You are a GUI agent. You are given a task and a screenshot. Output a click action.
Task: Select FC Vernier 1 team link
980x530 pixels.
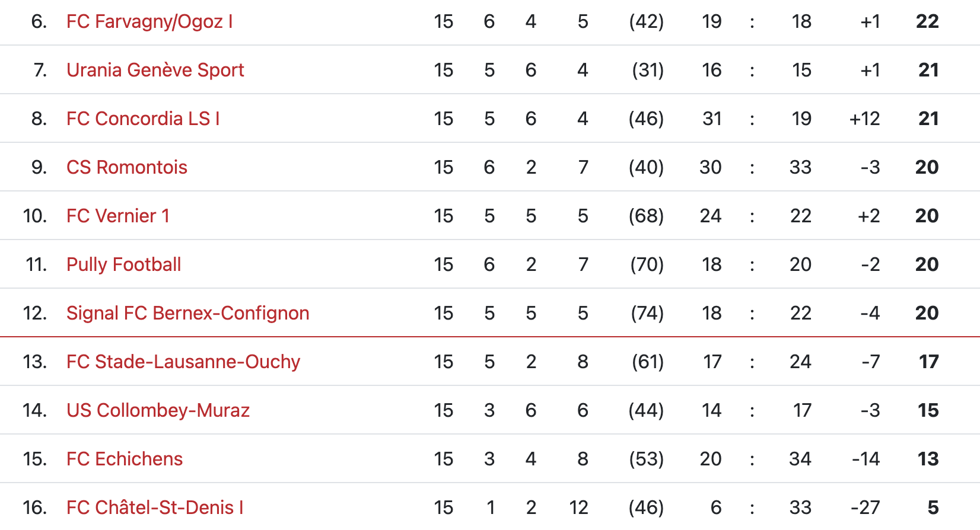click(118, 216)
